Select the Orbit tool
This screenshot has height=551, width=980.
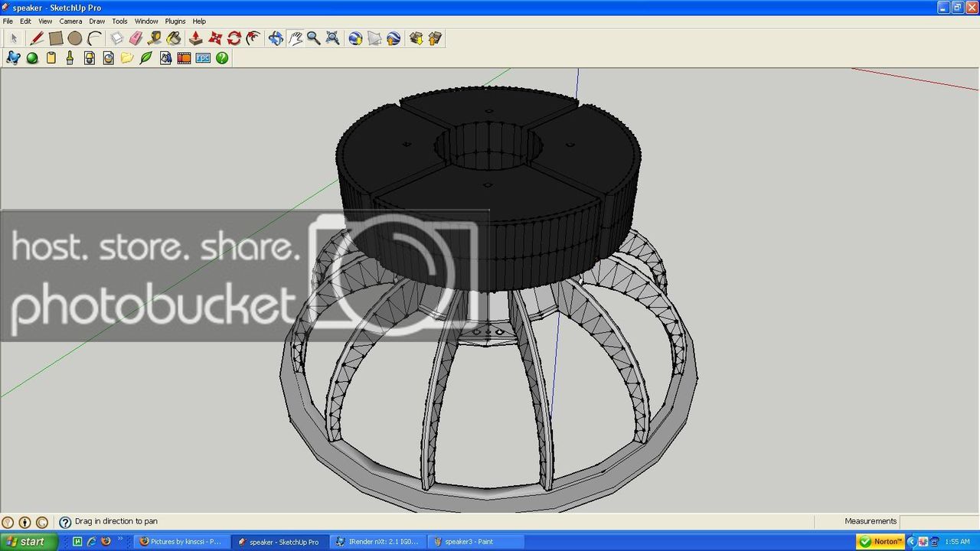276,38
